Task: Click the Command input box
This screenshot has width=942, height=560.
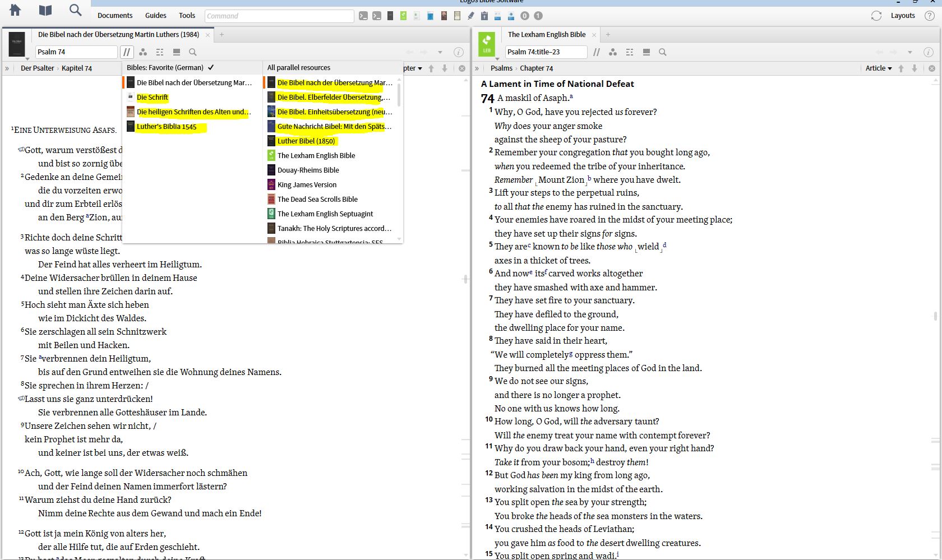Action: tap(279, 16)
